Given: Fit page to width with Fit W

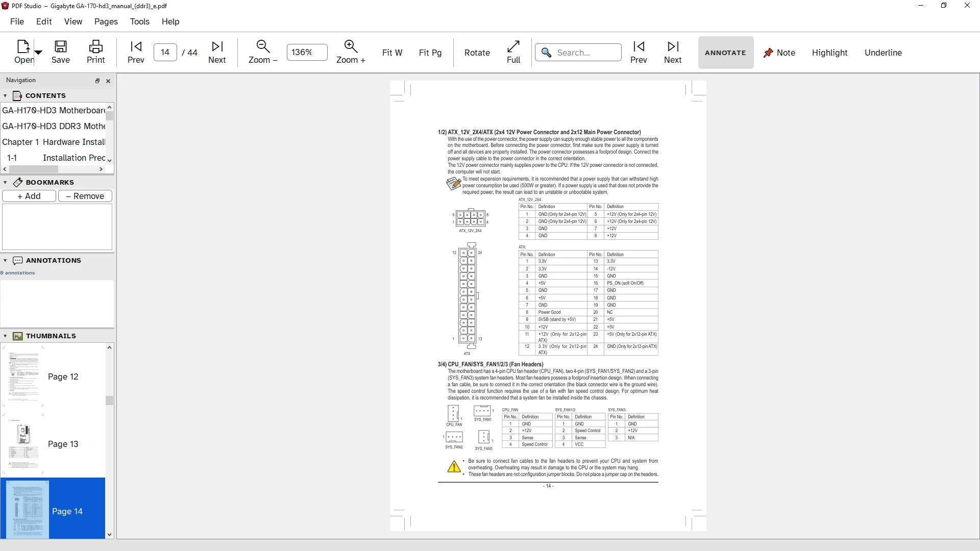Looking at the screenshot, I should (x=392, y=53).
